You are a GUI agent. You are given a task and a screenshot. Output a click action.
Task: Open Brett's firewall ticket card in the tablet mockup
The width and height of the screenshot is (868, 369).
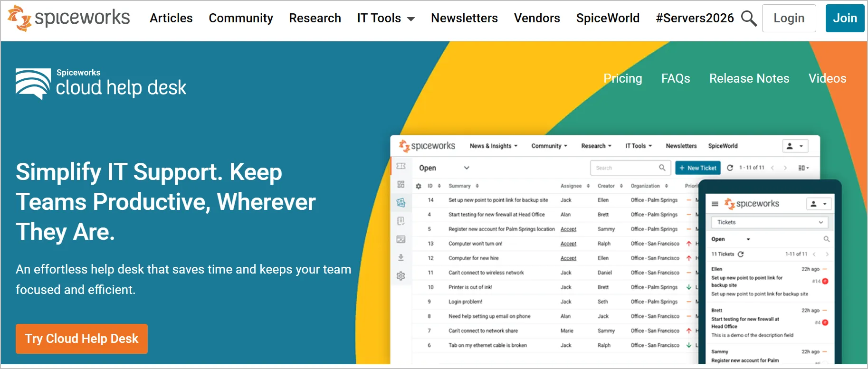pyautogui.click(x=770, y=323)
